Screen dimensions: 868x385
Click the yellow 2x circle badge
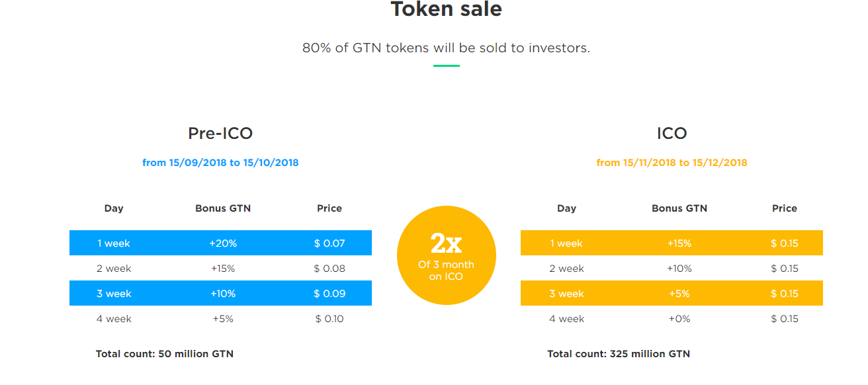(x=447, y=255)
